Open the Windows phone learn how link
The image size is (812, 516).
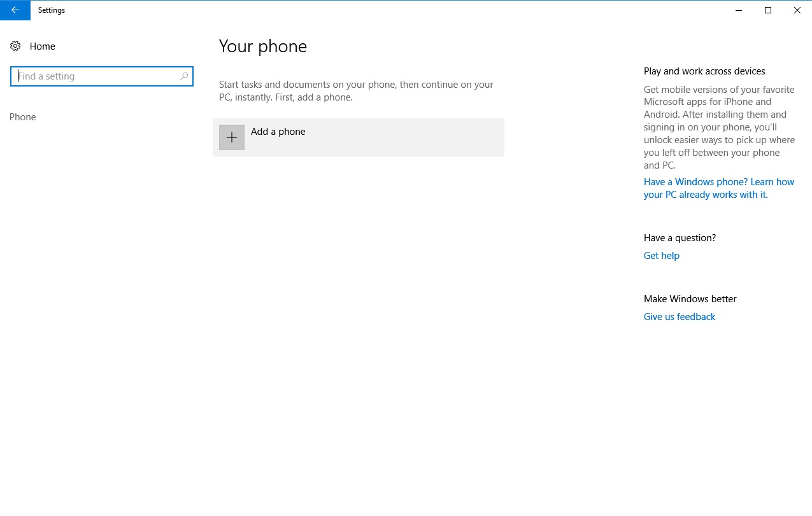(x=719, y=188)
